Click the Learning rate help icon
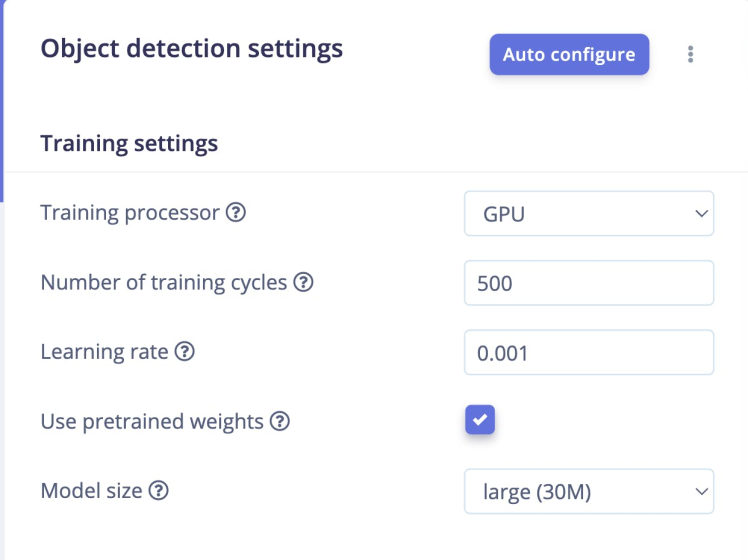The height and width of the screenshot is (560, 748). pyautogui.click(x=184, y=352)
